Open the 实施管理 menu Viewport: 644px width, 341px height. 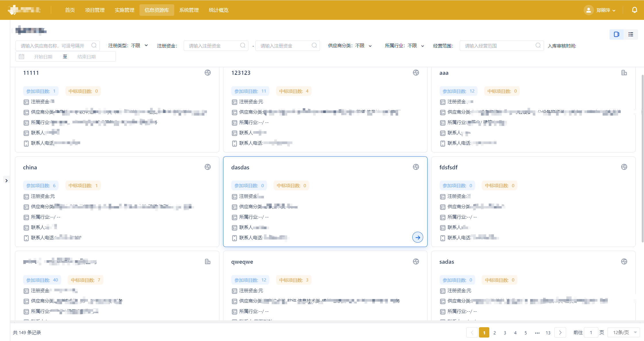click(124, 10)
